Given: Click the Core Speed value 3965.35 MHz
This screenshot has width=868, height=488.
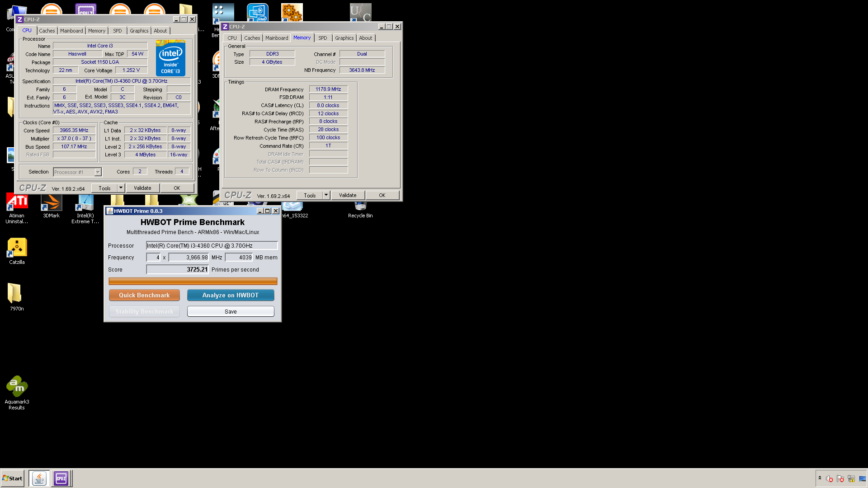Looking at the screenshot, I should [74, 130].
